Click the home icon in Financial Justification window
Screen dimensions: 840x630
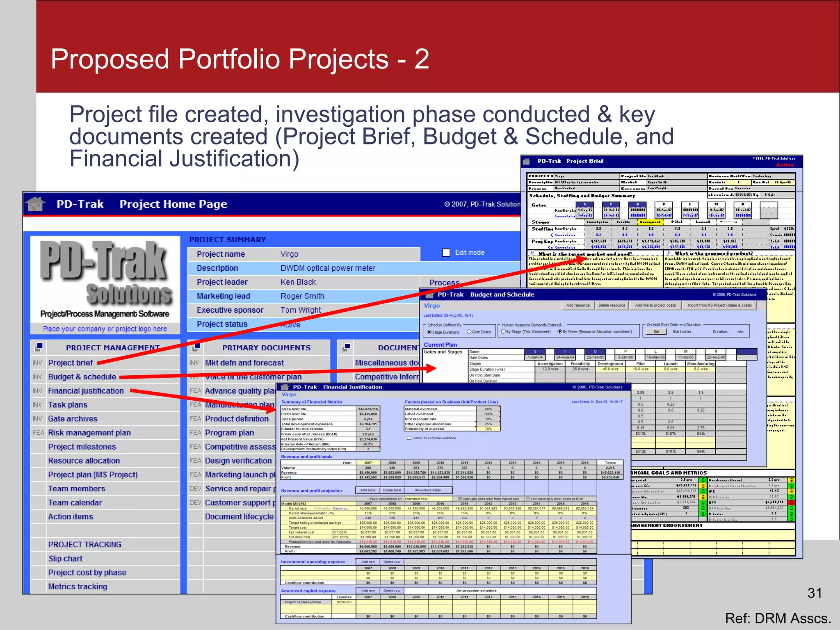pos(285,387)
